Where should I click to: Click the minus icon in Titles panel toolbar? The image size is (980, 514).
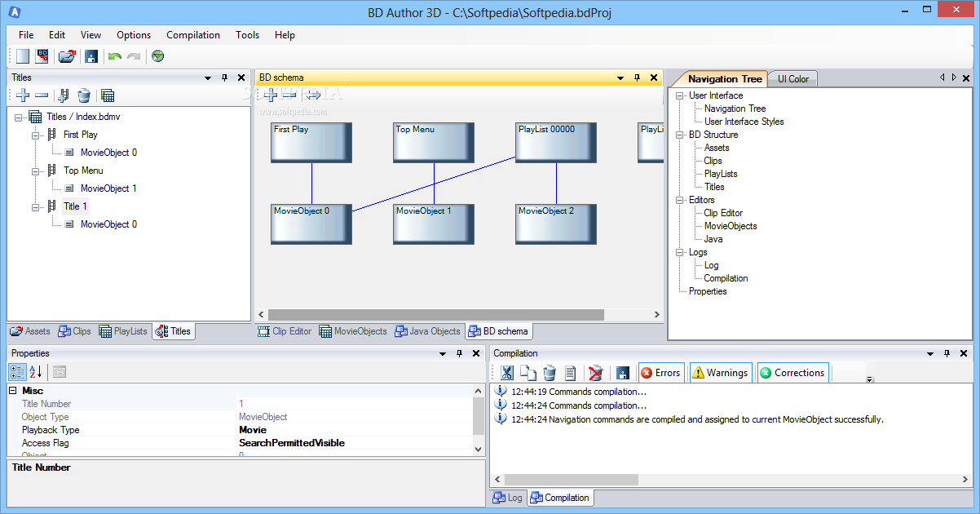pos(42,95)
